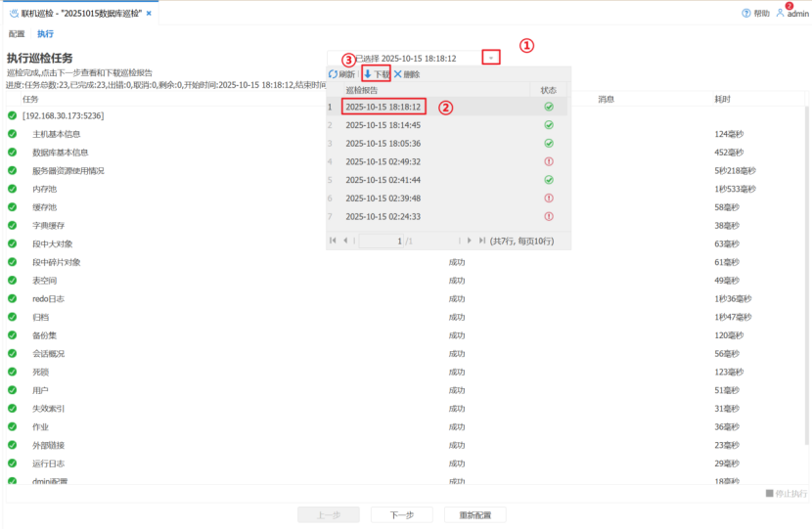Select the 联机巡检 20251015数据库巡检 tab

tap(81, 14)
